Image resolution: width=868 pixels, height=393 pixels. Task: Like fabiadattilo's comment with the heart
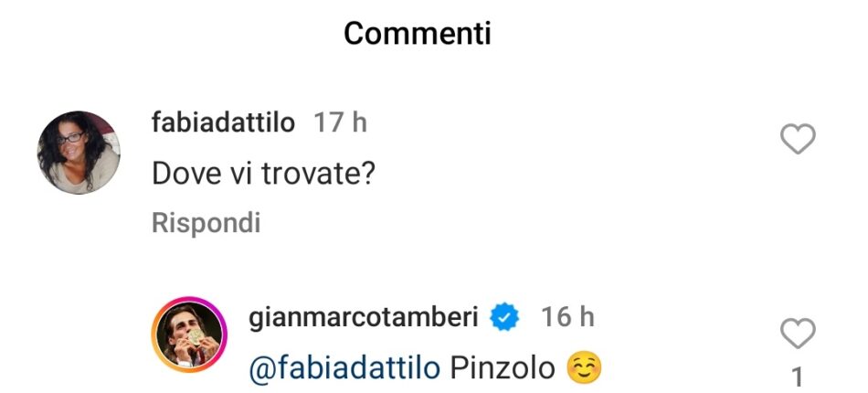(x=799, y=140)
